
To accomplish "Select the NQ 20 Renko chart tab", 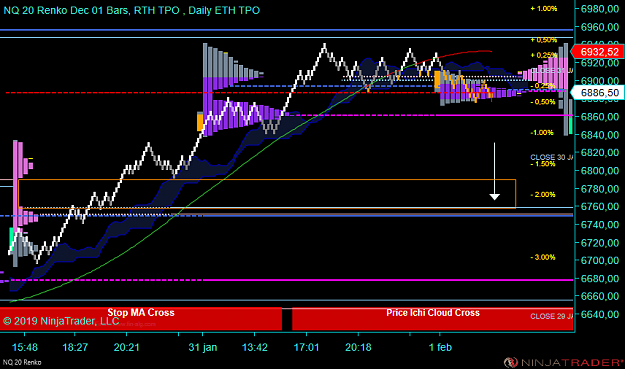I will (22, 362).
